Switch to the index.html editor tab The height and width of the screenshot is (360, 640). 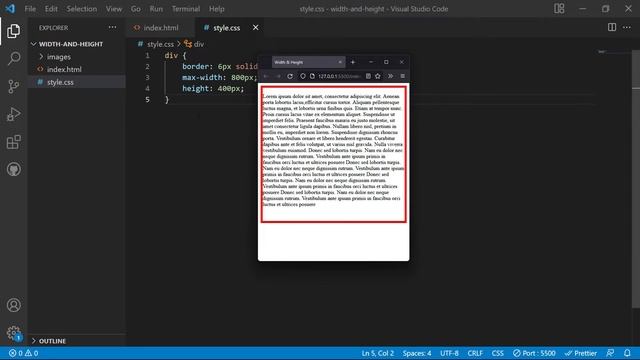coord(160,27)
